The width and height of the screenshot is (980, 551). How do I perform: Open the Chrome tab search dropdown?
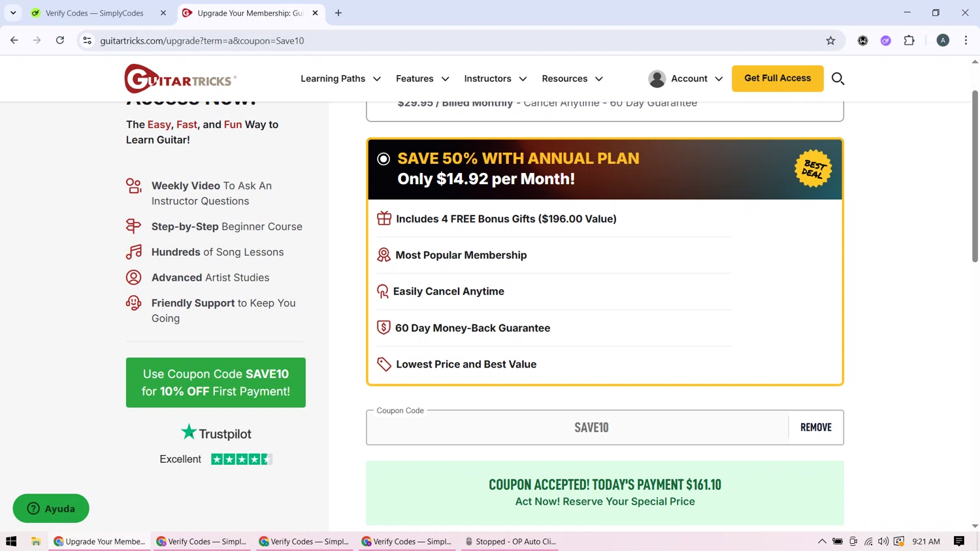coord(13,13)
